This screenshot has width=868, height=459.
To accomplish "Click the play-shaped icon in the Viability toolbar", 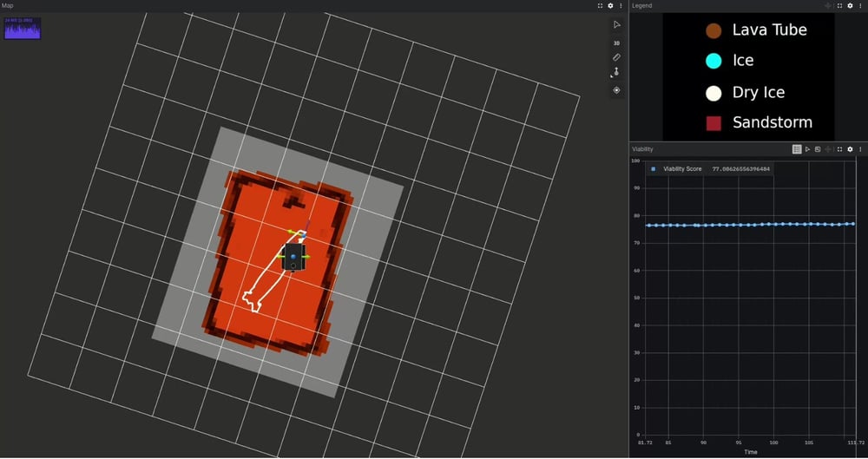I will [807, 149].
